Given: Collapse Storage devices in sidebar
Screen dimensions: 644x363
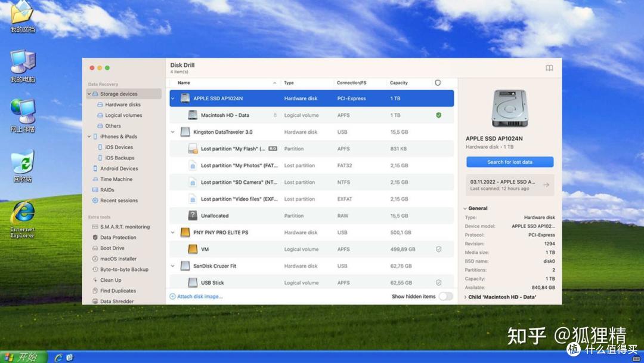Looking at the screenshot, I should coord(89,94).
